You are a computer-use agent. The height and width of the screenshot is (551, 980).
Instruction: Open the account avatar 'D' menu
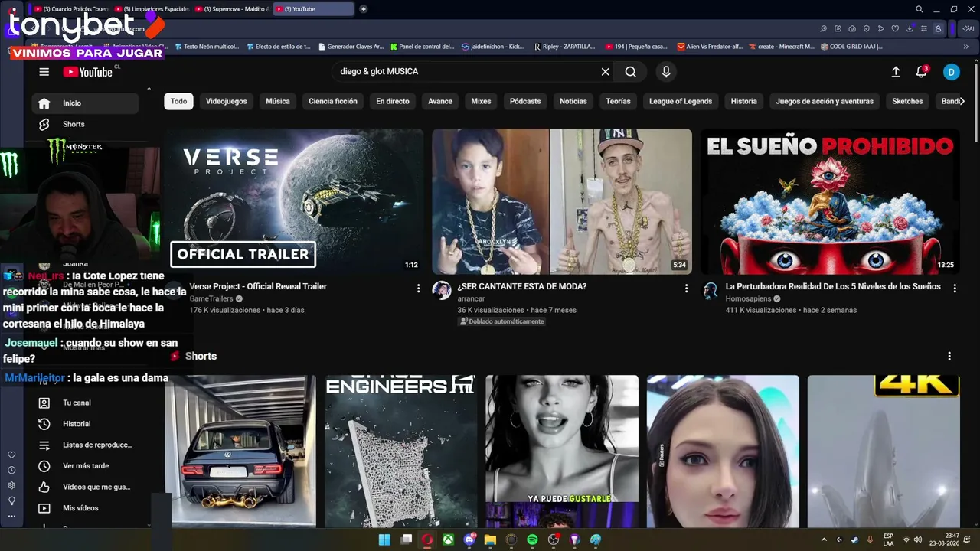click(x=951, y=72)
